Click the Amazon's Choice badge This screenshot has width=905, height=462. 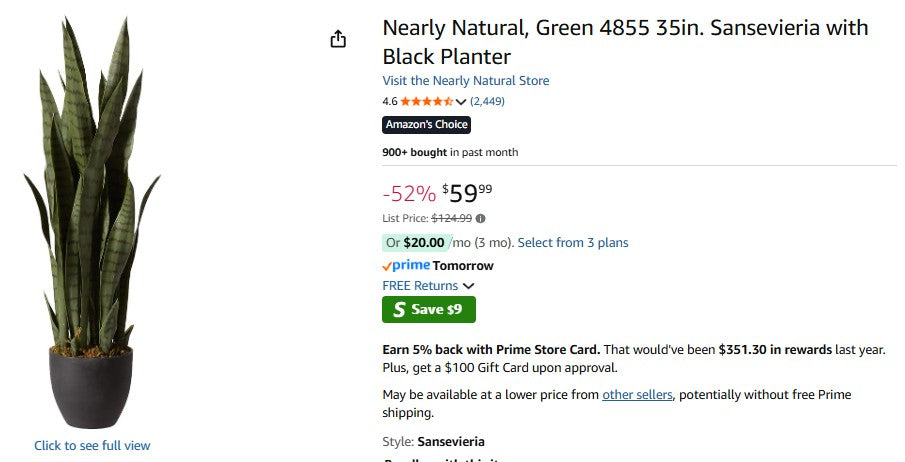pos(426,125)
